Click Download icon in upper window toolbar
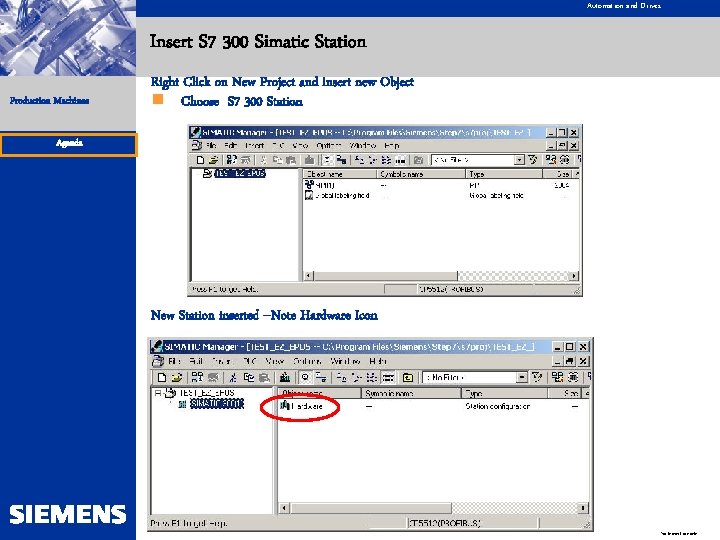 pyautogui.click(x=309, y=160)
